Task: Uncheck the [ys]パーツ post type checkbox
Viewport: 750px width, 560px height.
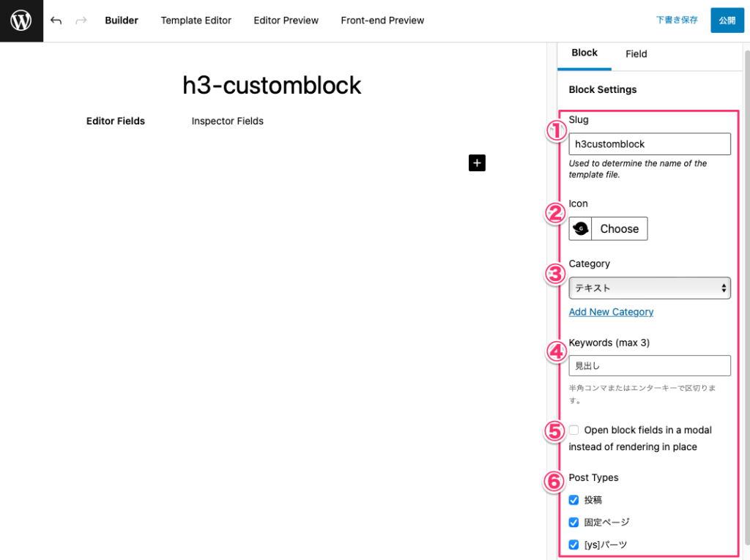Action: (574, 545)
